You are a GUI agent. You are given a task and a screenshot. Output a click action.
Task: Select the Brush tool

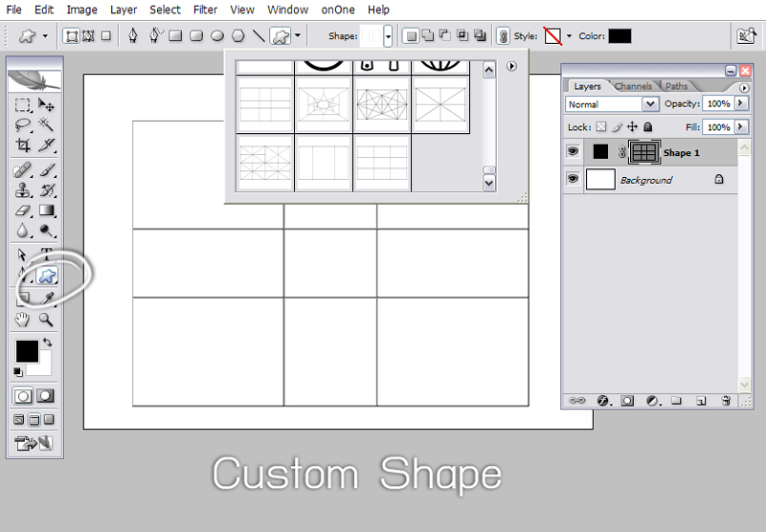coord(46,170)
